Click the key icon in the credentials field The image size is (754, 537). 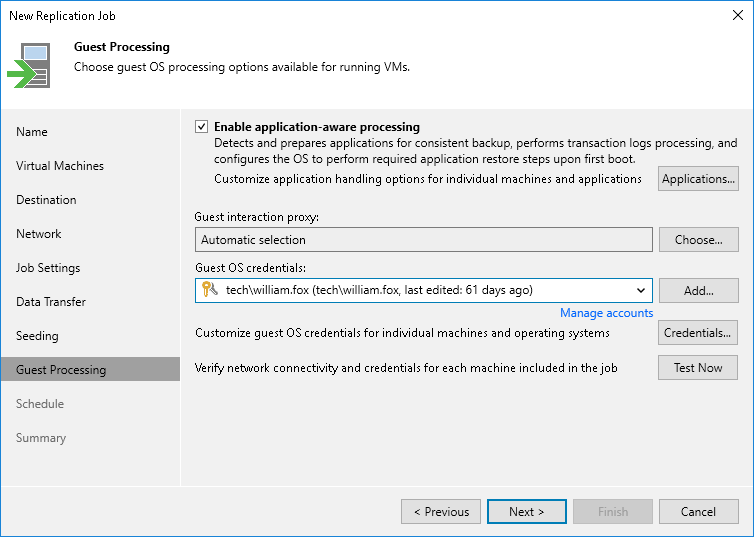tap(209, 290)
